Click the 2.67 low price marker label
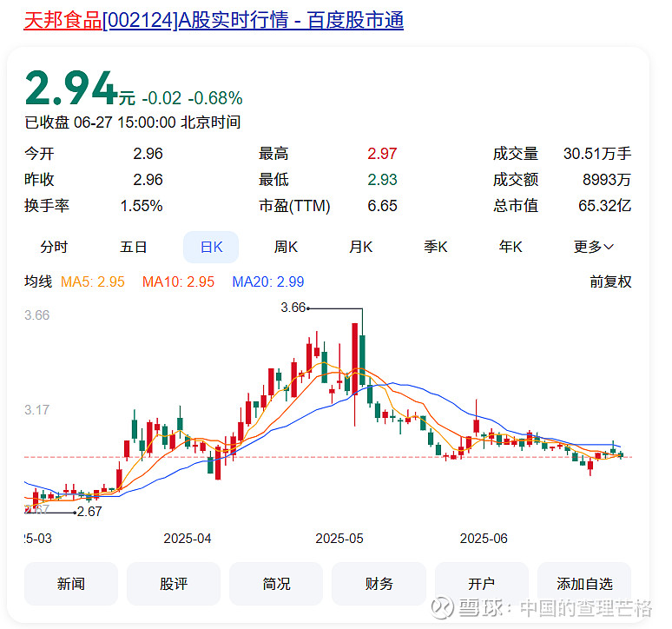The height and width of the screenshot is (629, 672). (x=89, y=512)
